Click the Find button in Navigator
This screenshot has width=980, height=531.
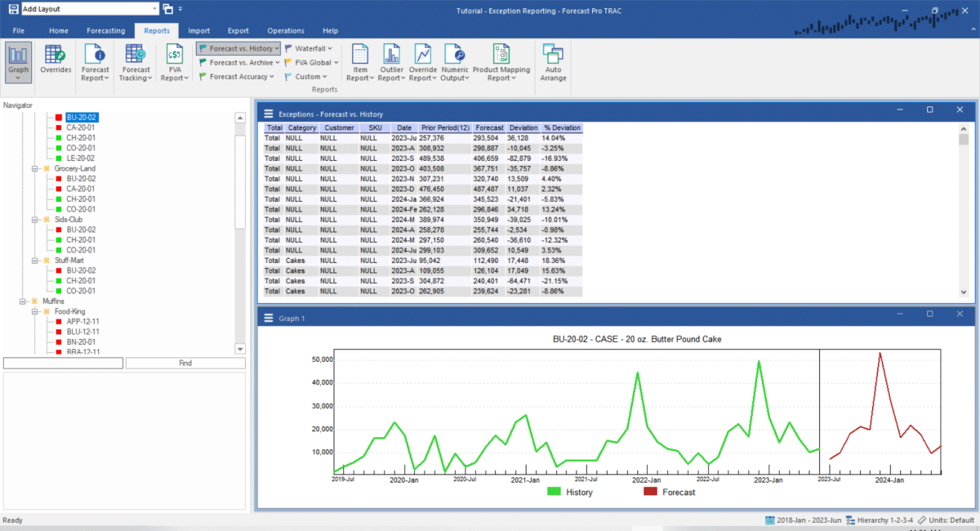(x=185, y=363)
